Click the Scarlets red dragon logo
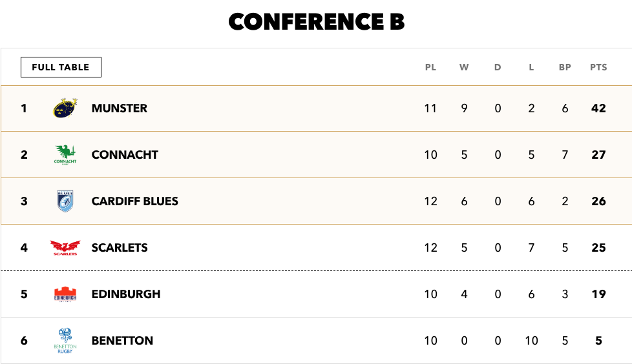Image resolution: width=632 pixels, height=364 pixels. (x=65, y=248)
